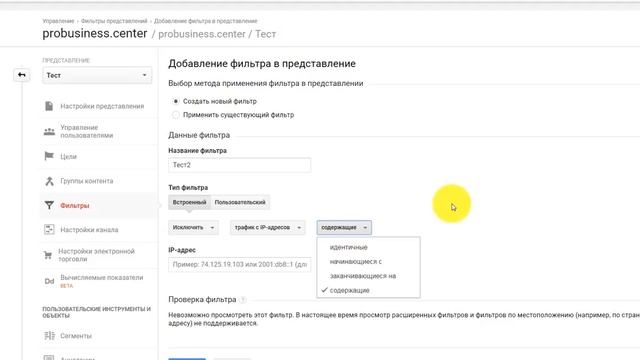640x360 pixels.
Task: Click the channel settings icon
Action: (x=49, y=229)
